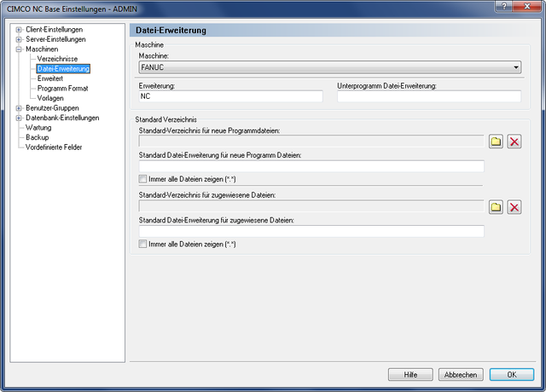Click the Erweiterung field containing NC
The image size is (546, 392).
pos(230,97)
